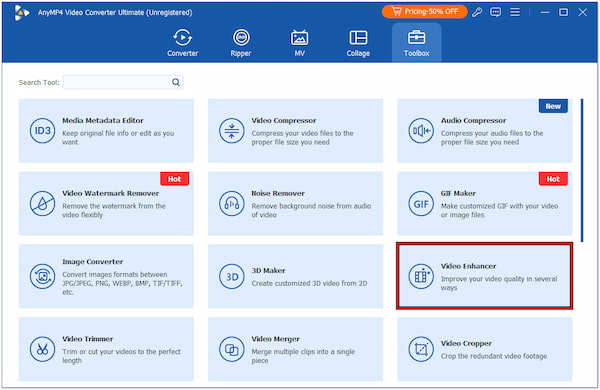
Task: Click the Video Compressor icon
Action: 232,131
